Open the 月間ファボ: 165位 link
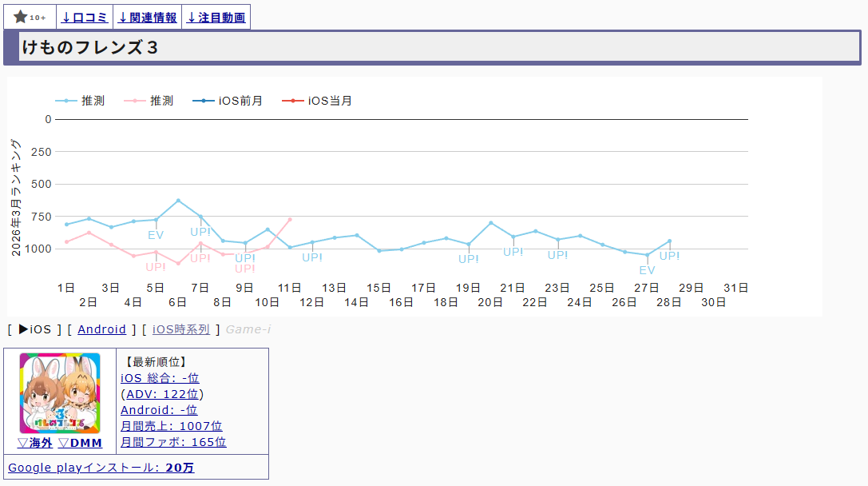 (x=173, y=442)
